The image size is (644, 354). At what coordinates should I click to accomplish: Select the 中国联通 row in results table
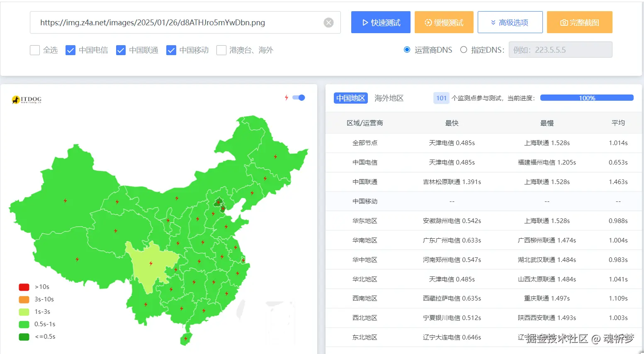click(x=484, y=182)
